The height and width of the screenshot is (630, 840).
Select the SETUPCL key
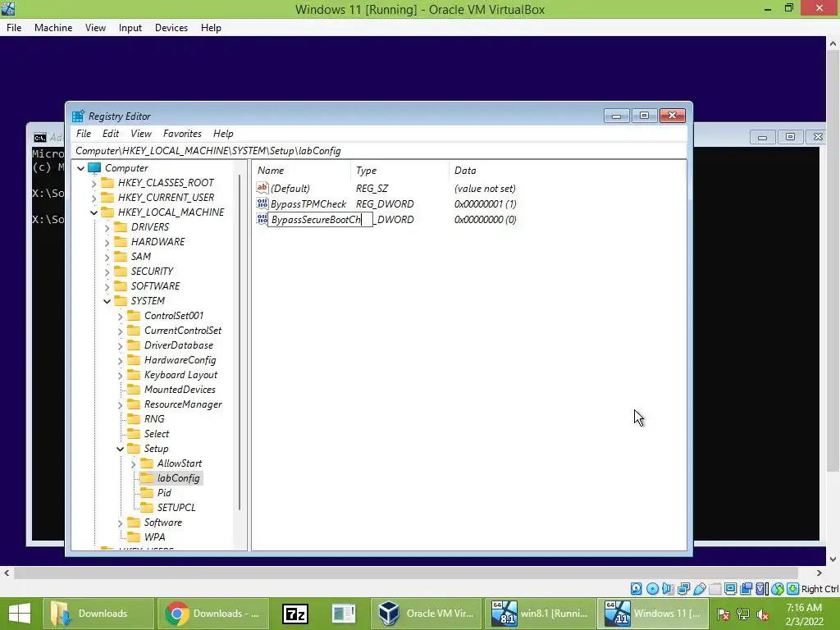point(176,507)
